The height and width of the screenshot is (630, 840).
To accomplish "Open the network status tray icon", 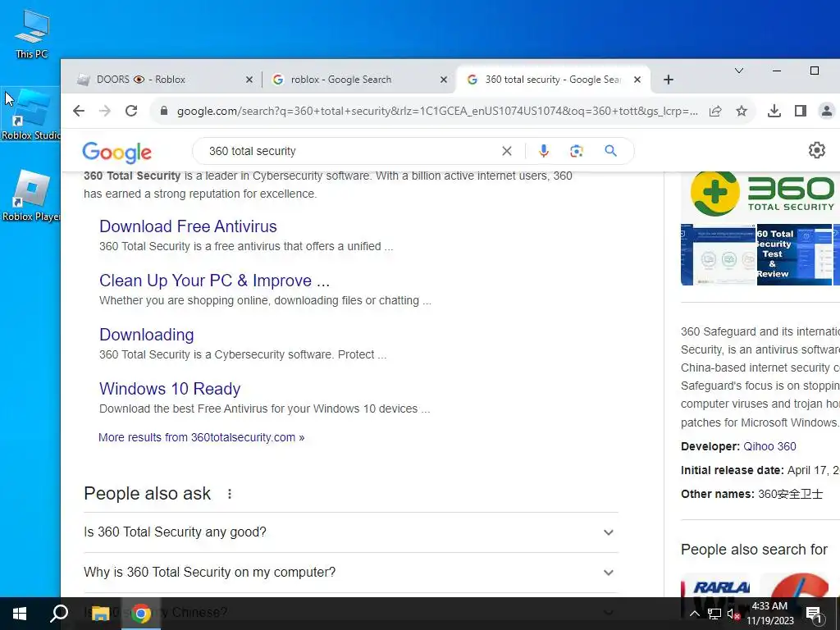I will pos(714,614).
